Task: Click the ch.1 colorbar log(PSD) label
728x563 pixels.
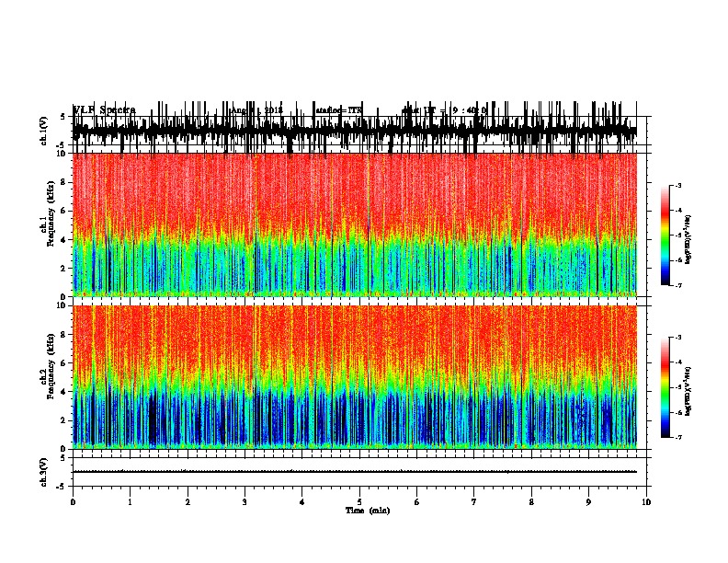Action: (688, 240)
